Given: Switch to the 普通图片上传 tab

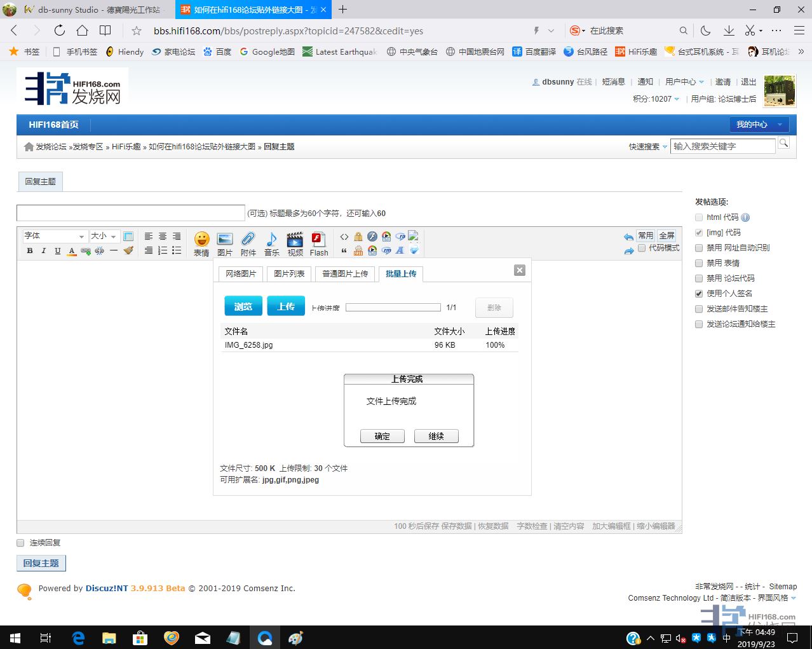Looking at the screenshot, I should pos(345,274).
